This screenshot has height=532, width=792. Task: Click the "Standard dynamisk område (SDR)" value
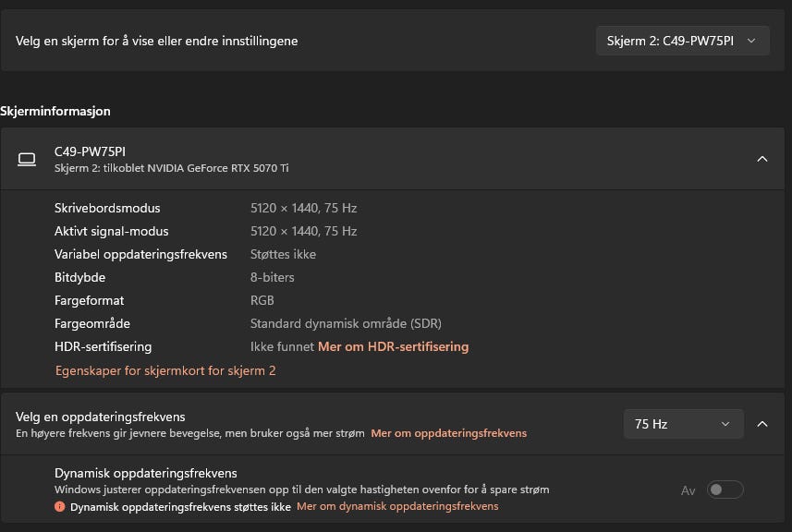point(346,323)
